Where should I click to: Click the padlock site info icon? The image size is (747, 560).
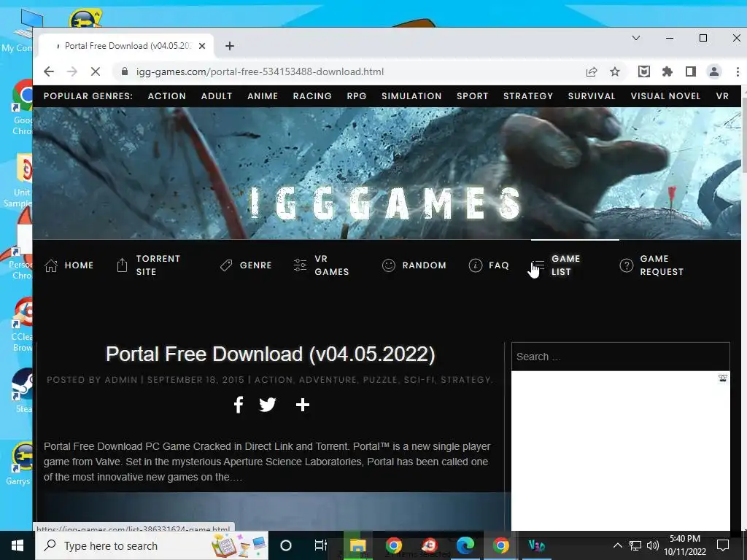coord(125,71)
